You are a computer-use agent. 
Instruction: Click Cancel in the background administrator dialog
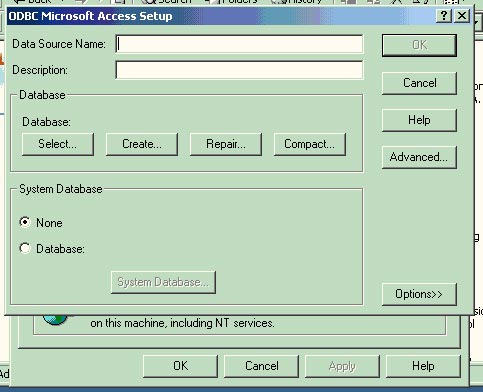tap(261, 366)
